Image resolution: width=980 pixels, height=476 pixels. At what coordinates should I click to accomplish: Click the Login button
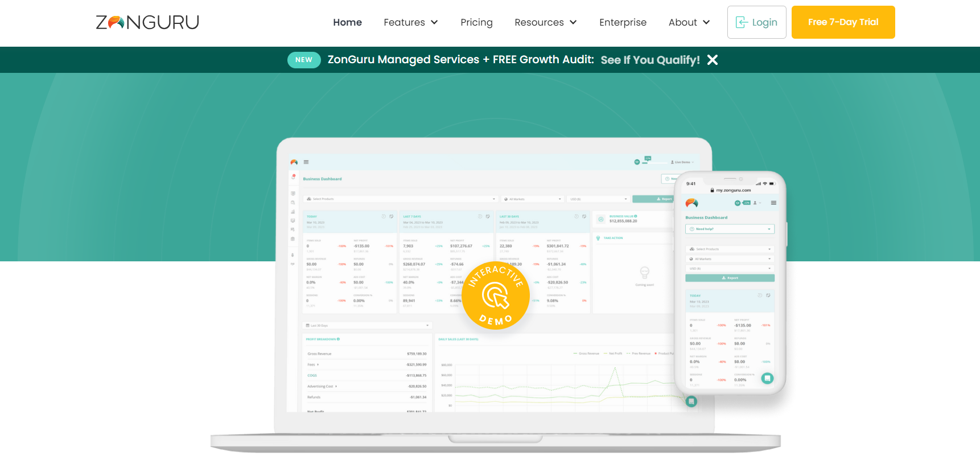pyautogui.click(x=756, y=22)
